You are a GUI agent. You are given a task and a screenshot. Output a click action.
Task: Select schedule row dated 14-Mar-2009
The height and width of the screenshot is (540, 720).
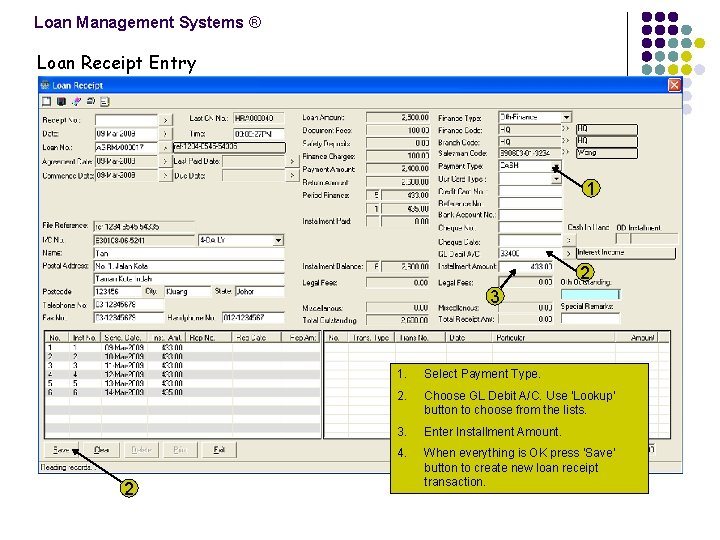(183, 392)
